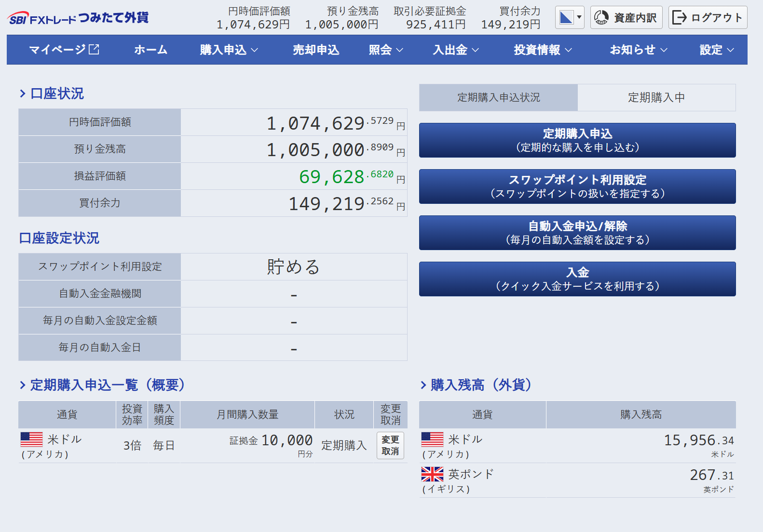Click the logout door icon
Image resolution: width=763 pixels, height=532 pixels.
coord(679,18)
